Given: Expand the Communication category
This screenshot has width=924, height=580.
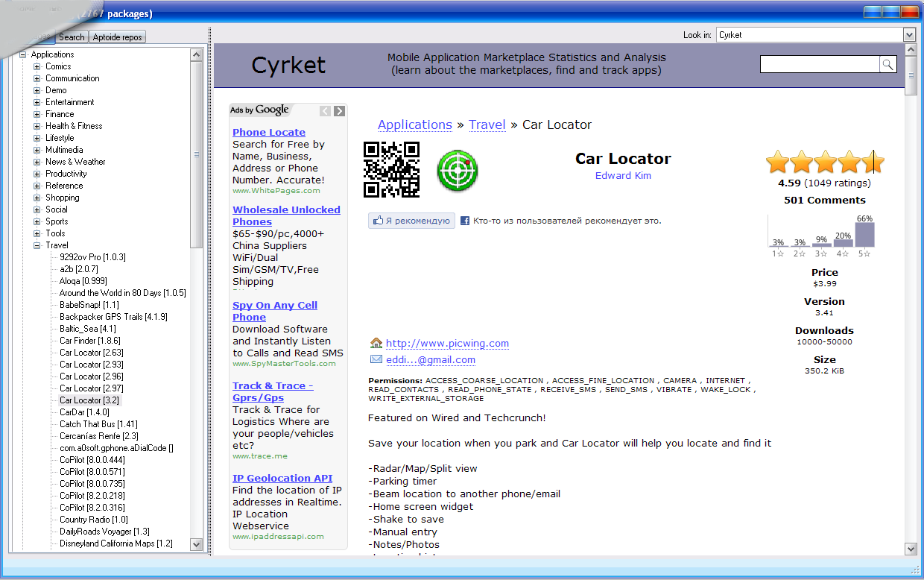Looking at the screenshot, I should [x=37, y=78].
